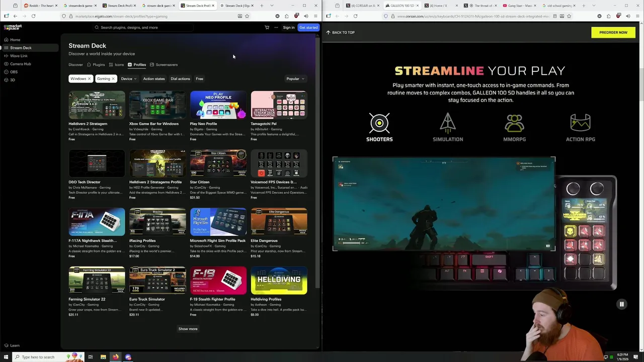Open File Explorer from taskbar
Screen dimensions: 644x362
click(103, 357)
